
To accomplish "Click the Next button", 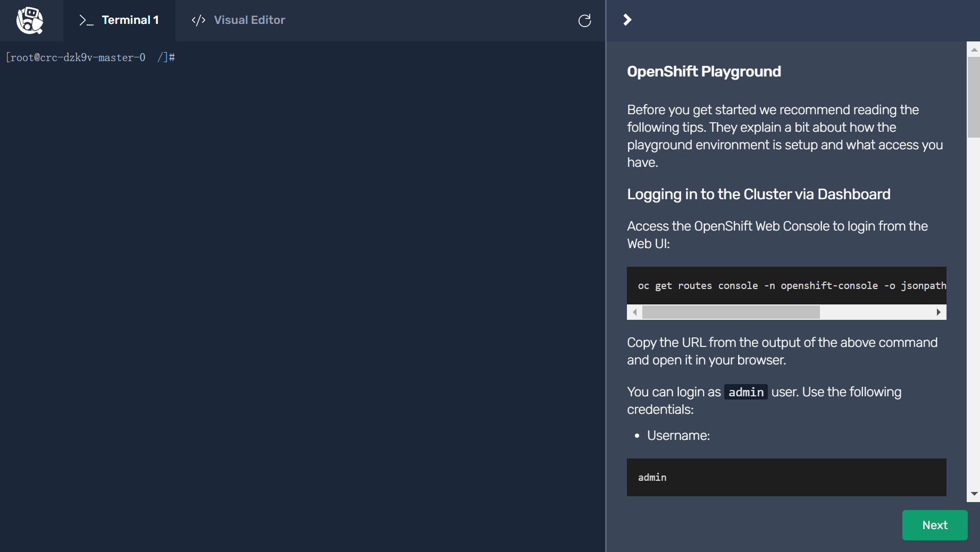I will click(934, 525).
